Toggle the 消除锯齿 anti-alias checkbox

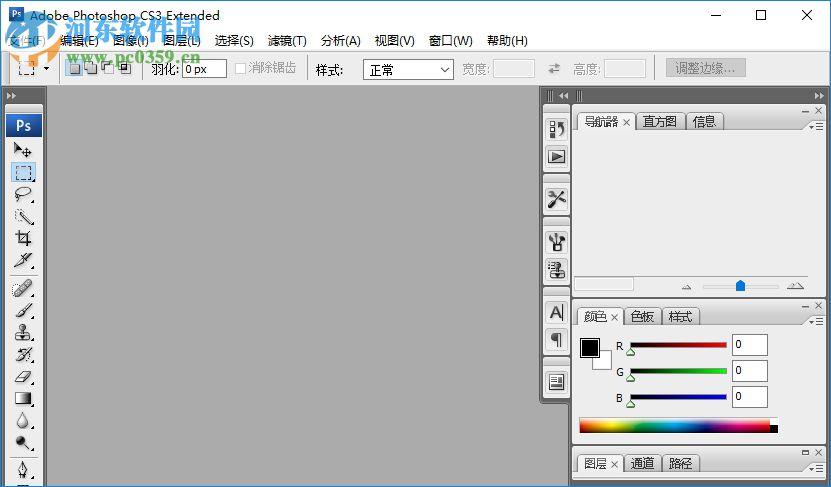point(240,68)
